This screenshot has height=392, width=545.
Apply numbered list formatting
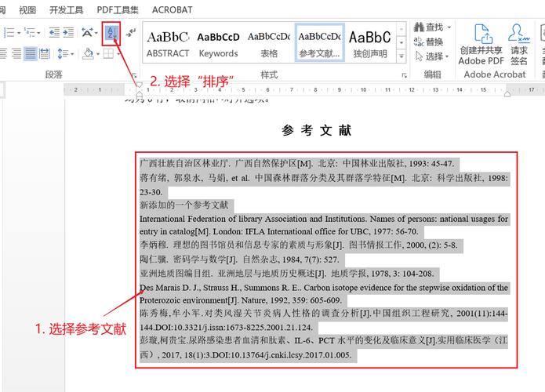(x=9, y=33)
